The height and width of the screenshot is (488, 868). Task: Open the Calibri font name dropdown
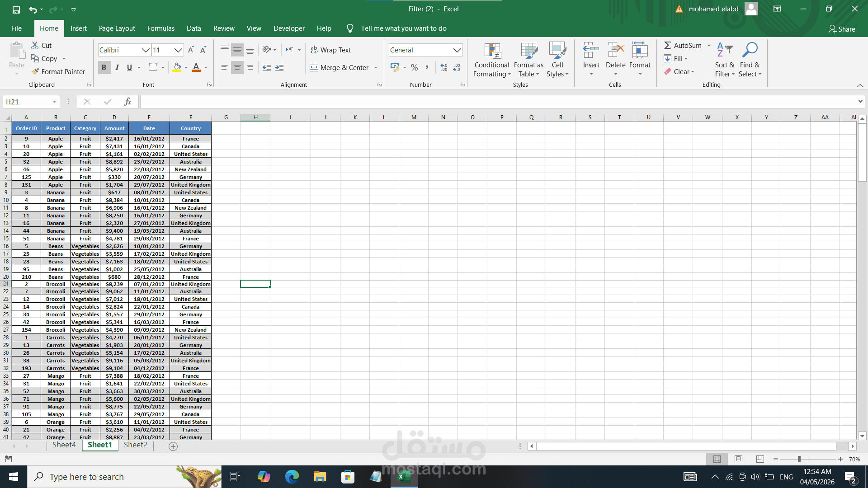coord(146,50)
